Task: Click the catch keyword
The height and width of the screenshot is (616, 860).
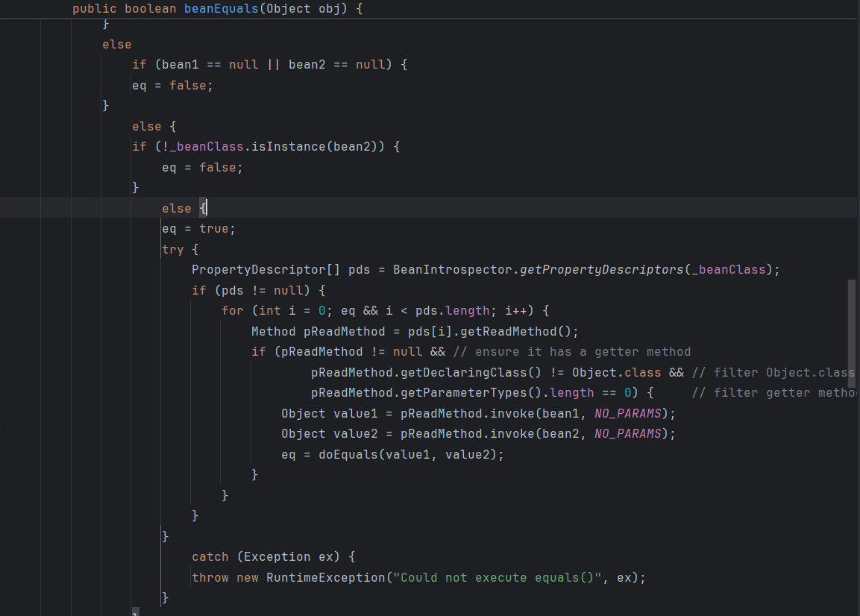Action: pyautogui.click(x=210, y=556)
